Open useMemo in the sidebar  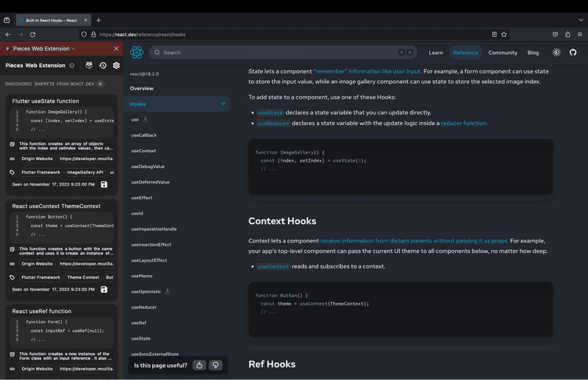142,276
